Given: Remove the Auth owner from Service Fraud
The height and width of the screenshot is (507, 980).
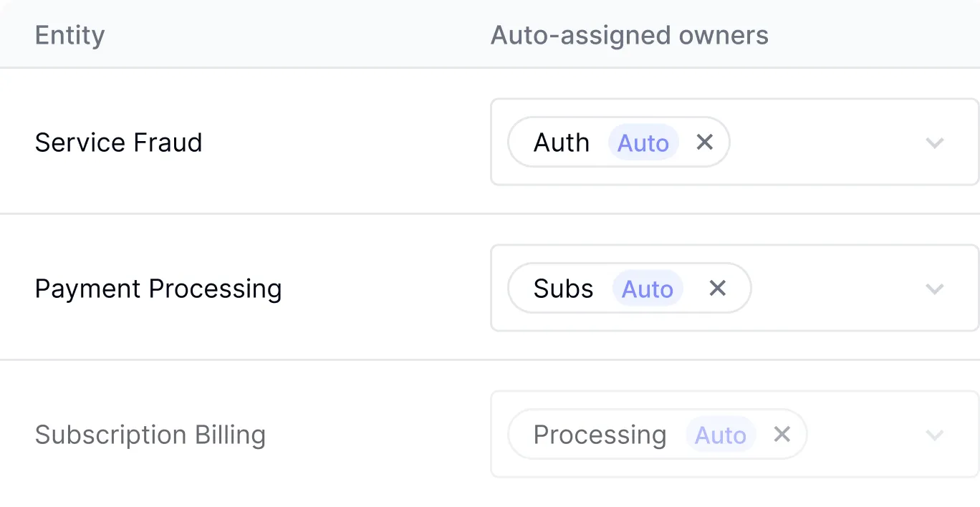Looking at the screenshot, I should (704, 143).
